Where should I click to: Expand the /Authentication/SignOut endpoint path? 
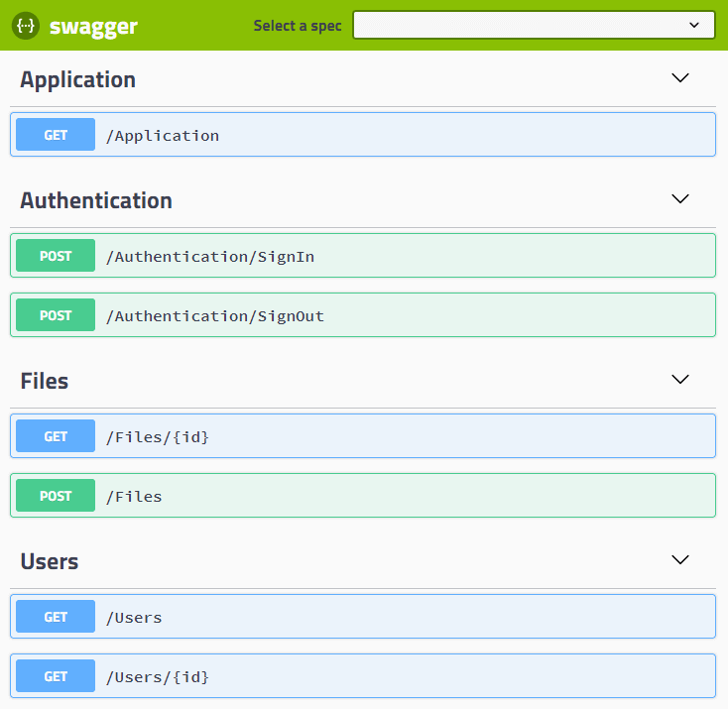tap(215, 315)
